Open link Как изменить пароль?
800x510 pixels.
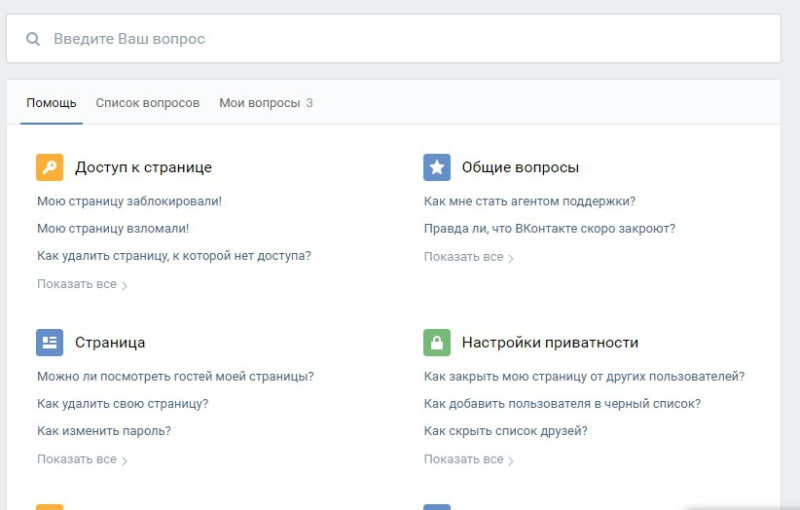(104, 431)
